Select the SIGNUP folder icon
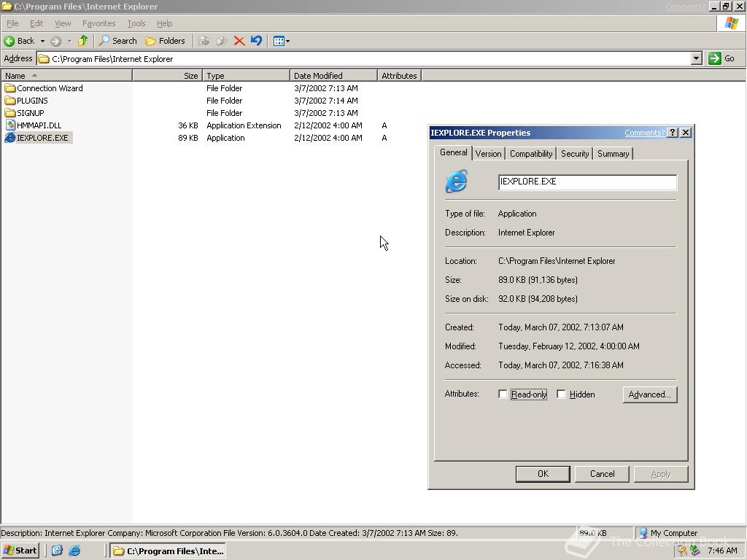The height and width of the screenshot is (560, 747). (x=10, y=113)
